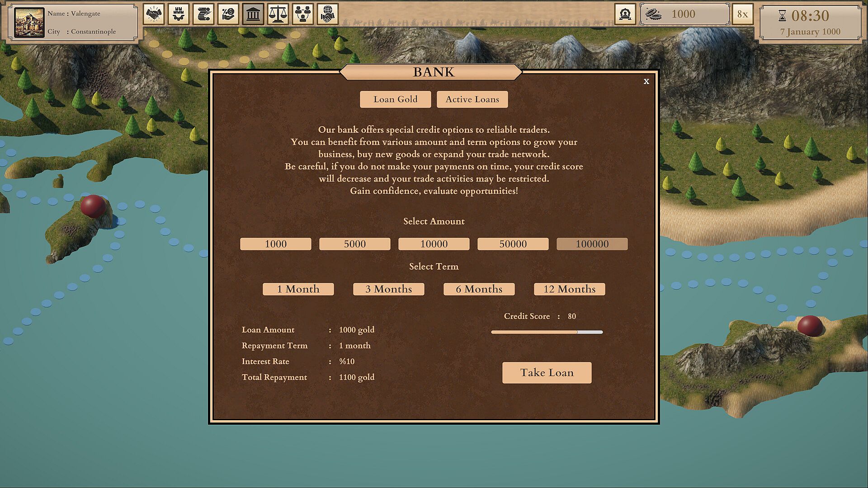The width and height of the screenshot is (868, 488).
Task: Click the people network icon
Action: [303, 14]
